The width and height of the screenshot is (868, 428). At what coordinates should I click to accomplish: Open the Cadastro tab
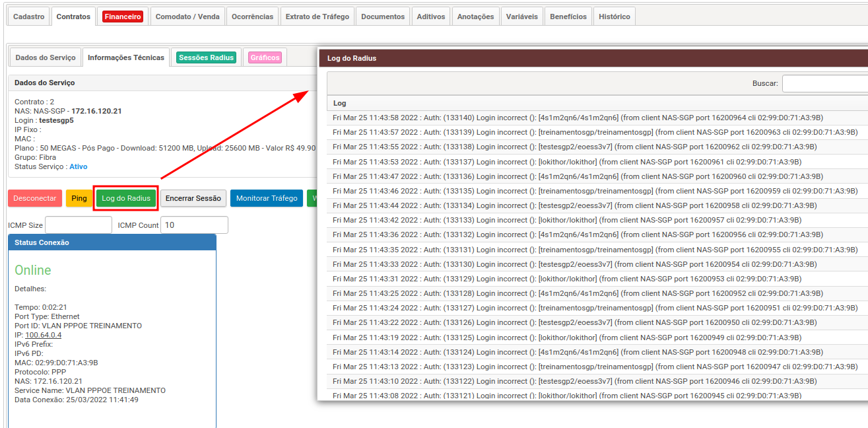point(29,17)
